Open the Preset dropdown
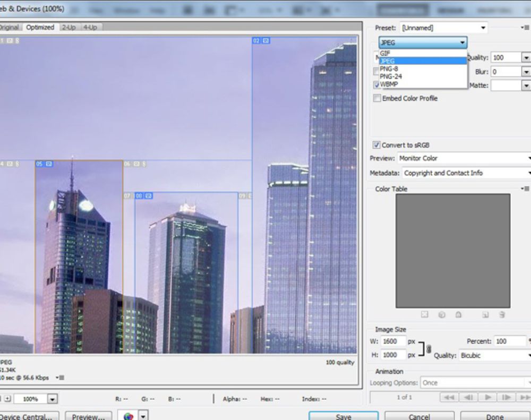The width and height of the screenshot is (531, 420). coord(443,28)
